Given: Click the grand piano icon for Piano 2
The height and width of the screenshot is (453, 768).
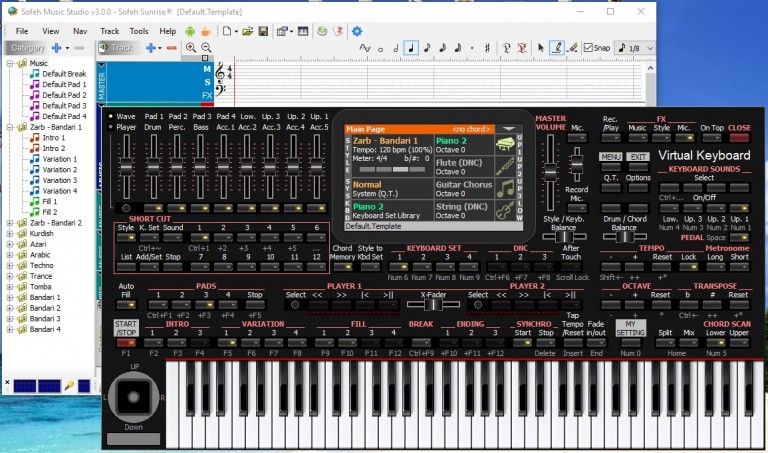Looking at the screenshot, I should pyautogui.click(x=504, y=144).
